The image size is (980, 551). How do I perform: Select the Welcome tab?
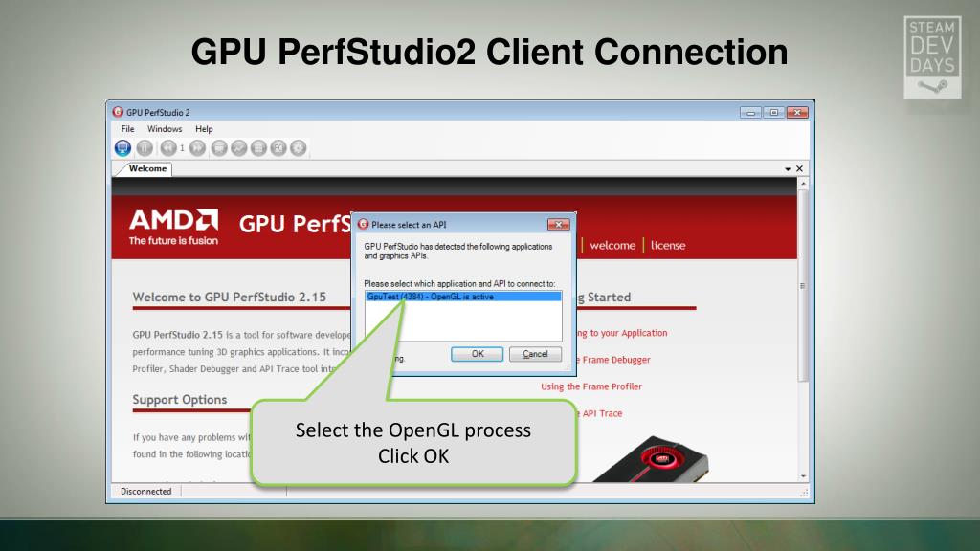coord(147,168)
